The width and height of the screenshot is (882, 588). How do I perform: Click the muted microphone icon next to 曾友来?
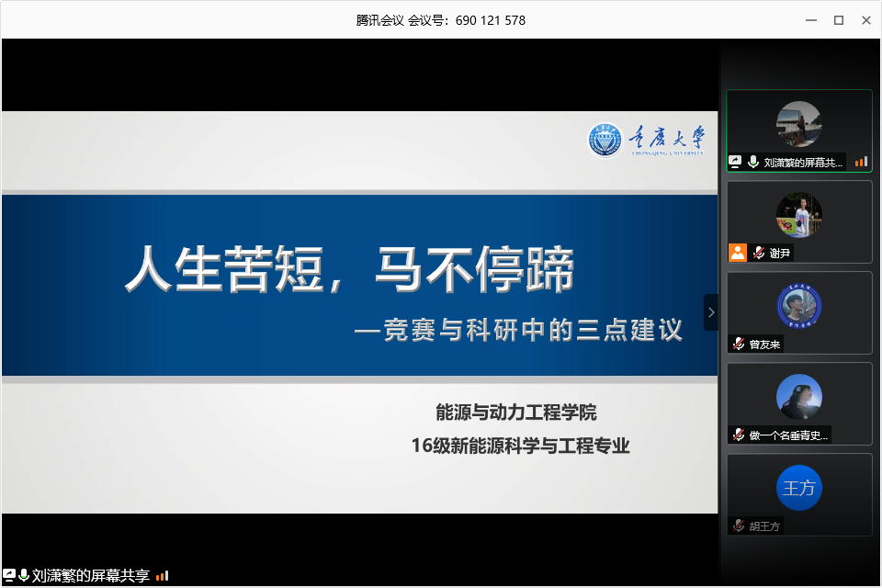click(x=738, y=344)
